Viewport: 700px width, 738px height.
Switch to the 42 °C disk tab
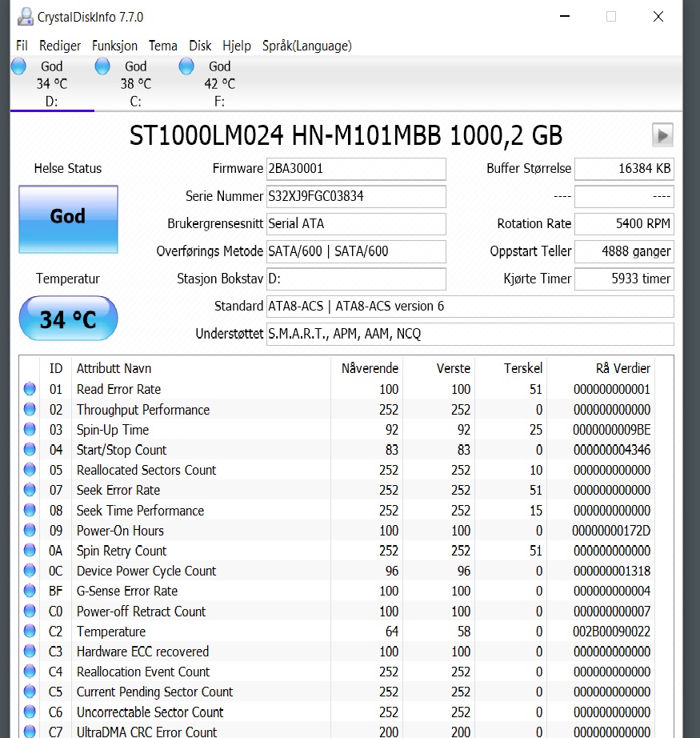pyautogui.click(x=220, y=83)
